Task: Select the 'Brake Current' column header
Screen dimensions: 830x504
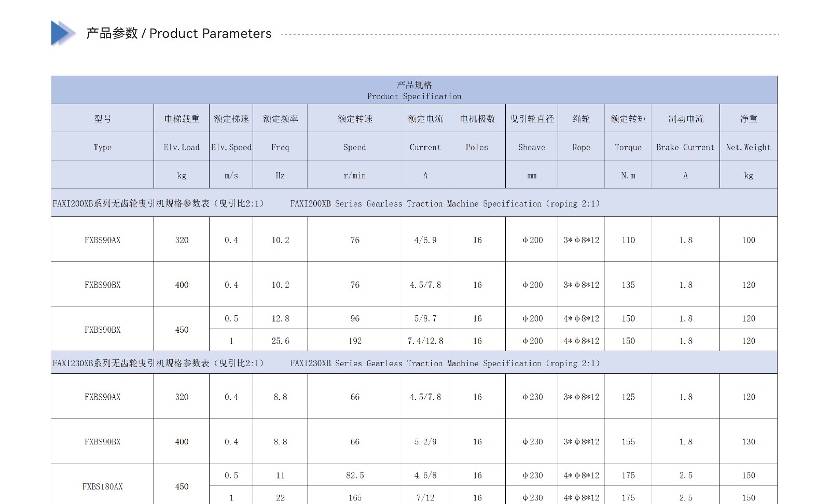Action: [685, 147]
